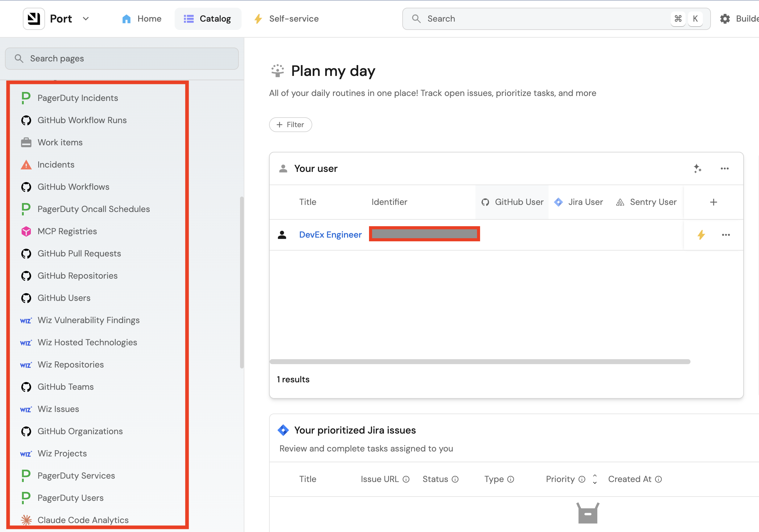Open the DevEx Engineer link
759x532 pixels.
tap(330, 235)
